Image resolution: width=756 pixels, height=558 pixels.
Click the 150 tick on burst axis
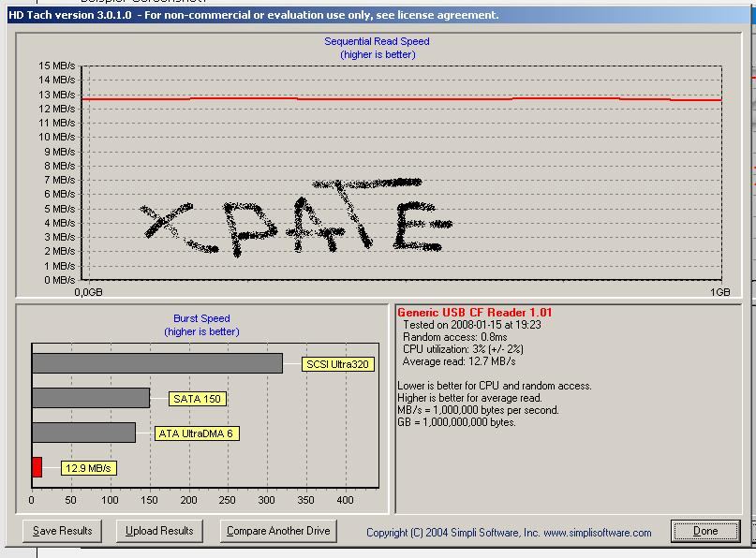click(x=149, y=500)
